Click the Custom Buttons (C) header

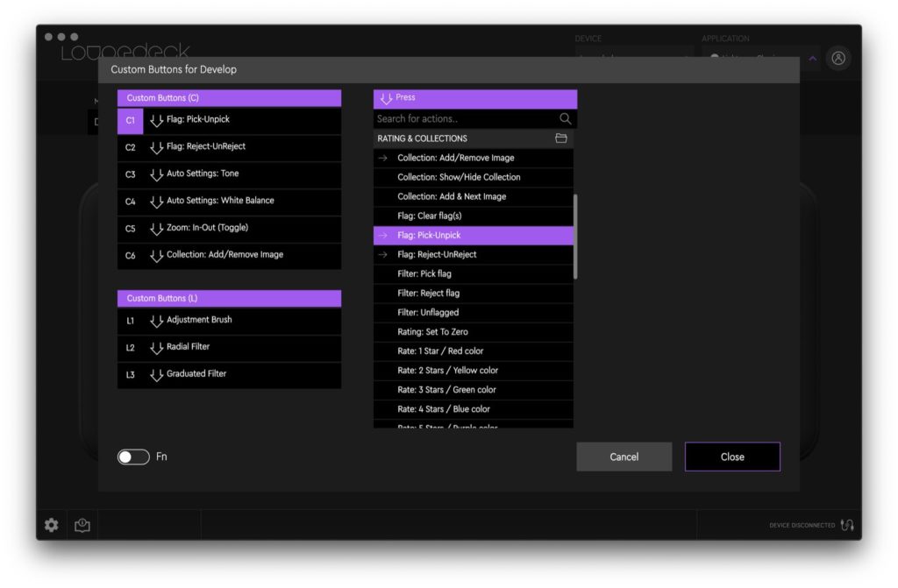229,98
